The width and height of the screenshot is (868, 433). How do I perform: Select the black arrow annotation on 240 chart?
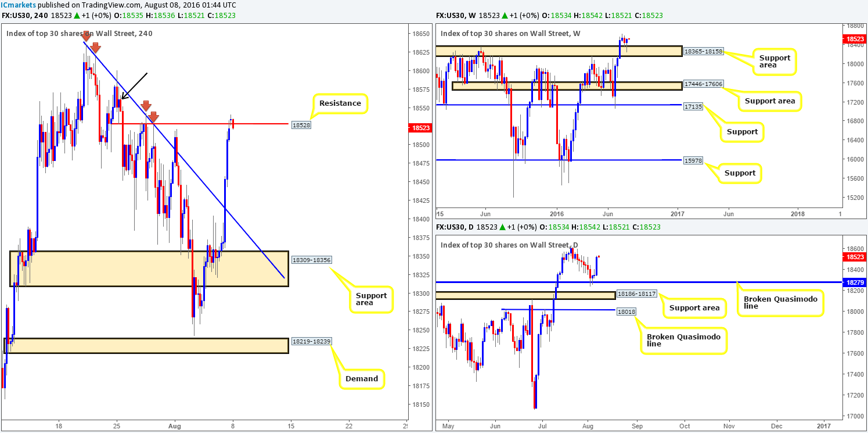pyautogui.click(x=134, y=86)
